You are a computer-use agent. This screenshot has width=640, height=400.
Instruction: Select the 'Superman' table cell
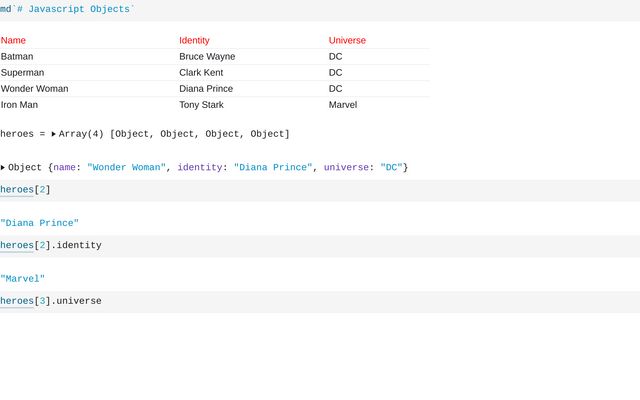point(22,73)
